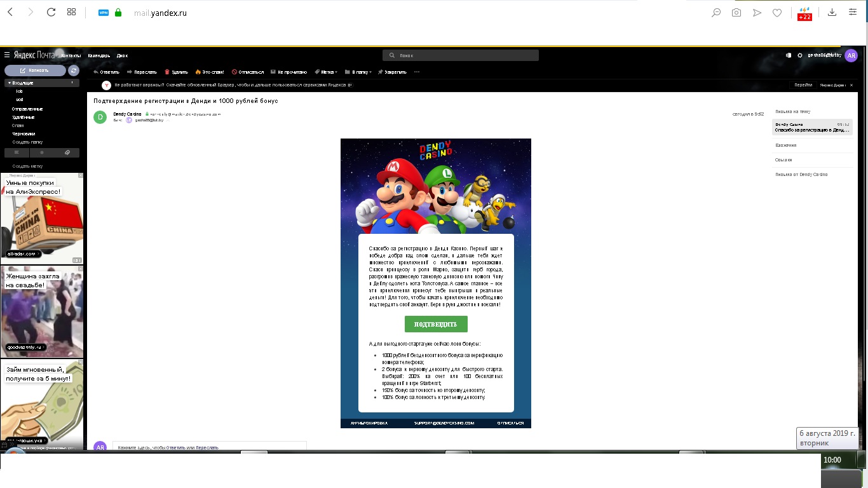
Task: Toggle the flagged messages filter
Action: (17, 152)
